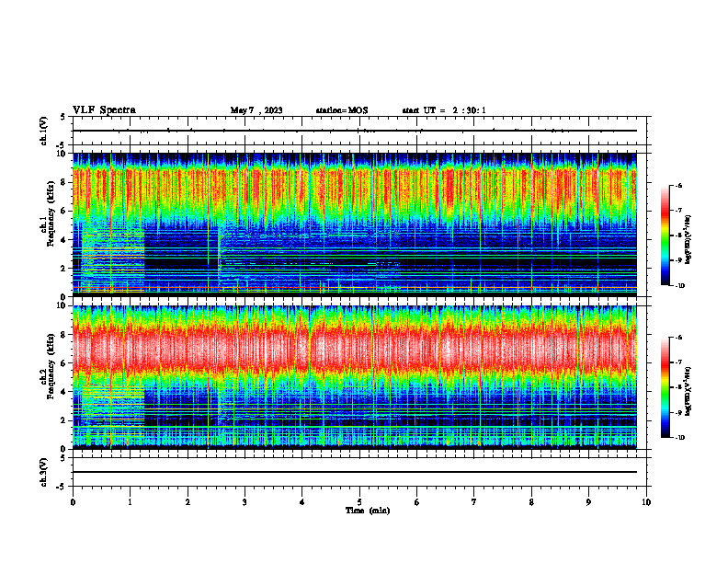Click the ch.1 colorbar "log(PSD)" unit label
Viewport: 728px width, 563px height.
688,240
